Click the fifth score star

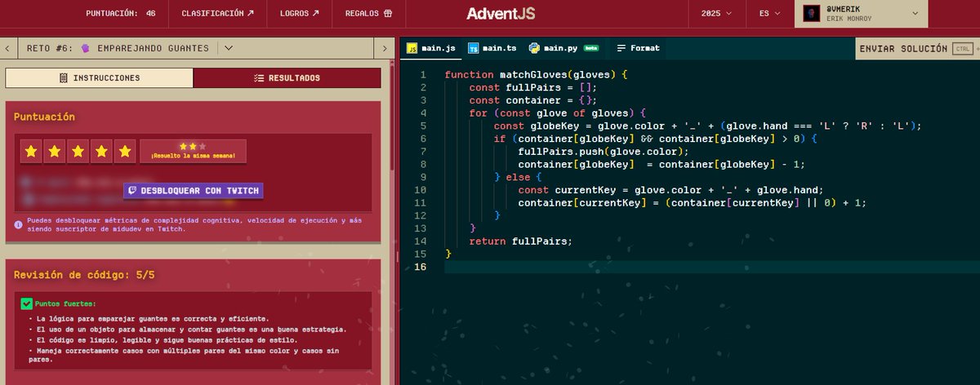[125, 152]
